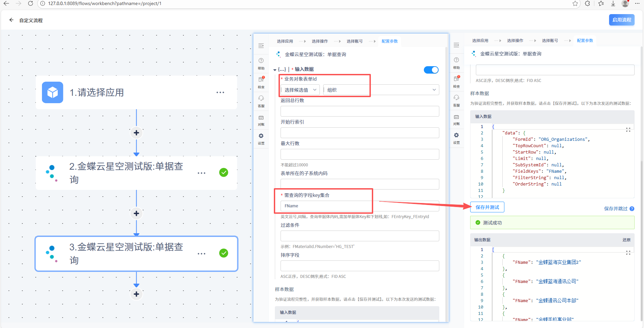The image size is (644, 328).
Task: Click the 保存并跳过 link
Action: 615,209
